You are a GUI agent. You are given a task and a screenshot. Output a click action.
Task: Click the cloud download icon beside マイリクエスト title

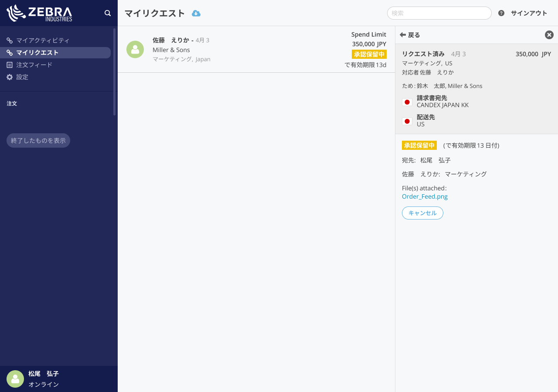196,14
